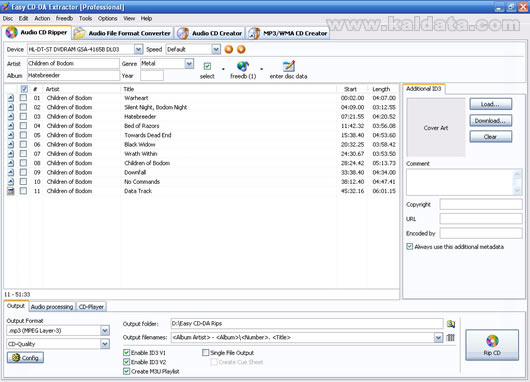Click the Audio CD Ripper tab icon

pyautogui.click(x=11, y=32)
